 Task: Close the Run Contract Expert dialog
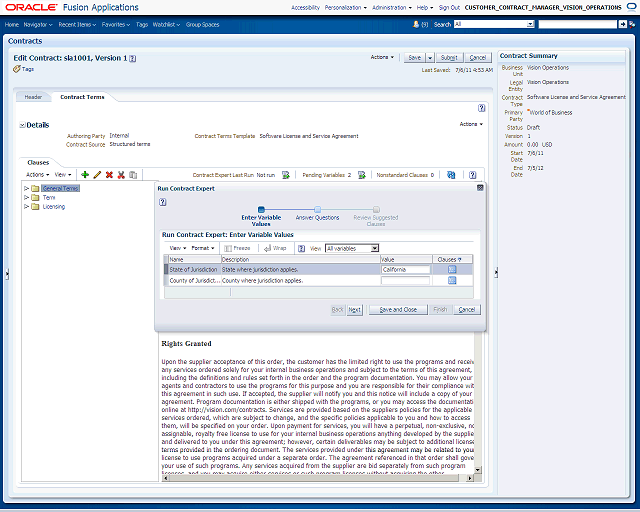(x=480, y=188)
